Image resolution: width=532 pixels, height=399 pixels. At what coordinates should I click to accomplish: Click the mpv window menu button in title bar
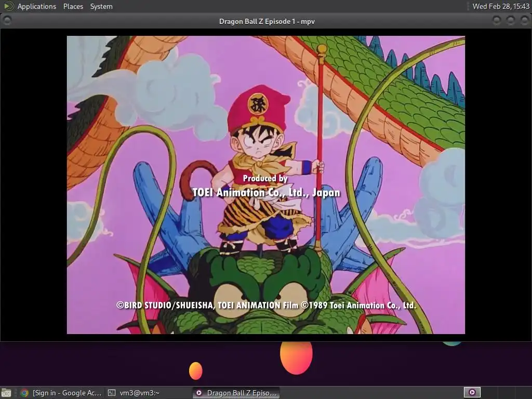(7, 21)
